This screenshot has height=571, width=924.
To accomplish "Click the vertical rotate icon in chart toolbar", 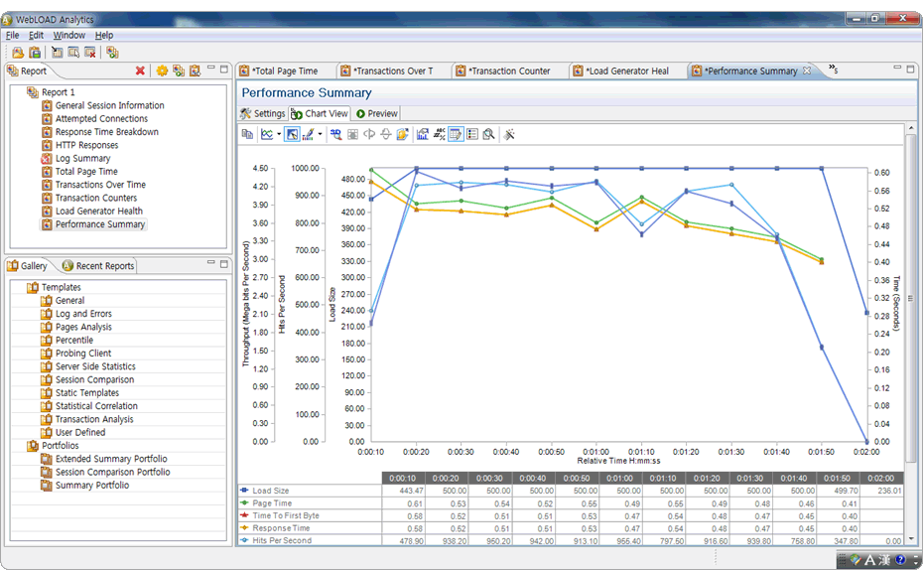I will coord(385,134).
